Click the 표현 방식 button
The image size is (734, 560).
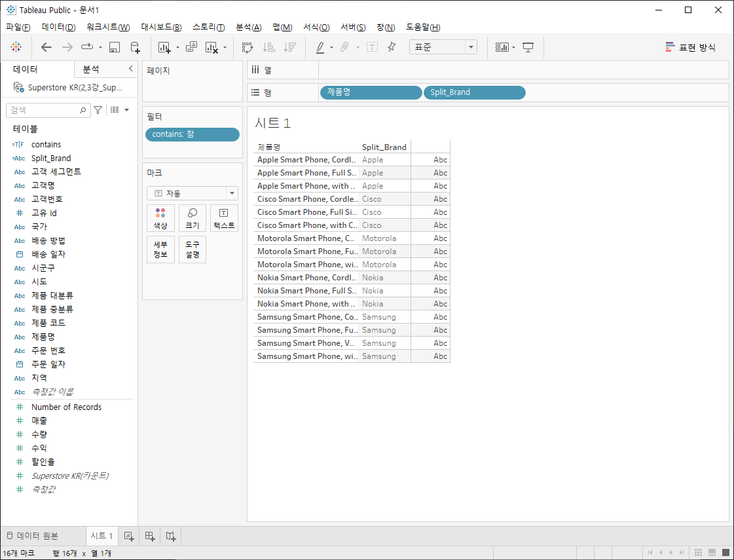(691, 47)
